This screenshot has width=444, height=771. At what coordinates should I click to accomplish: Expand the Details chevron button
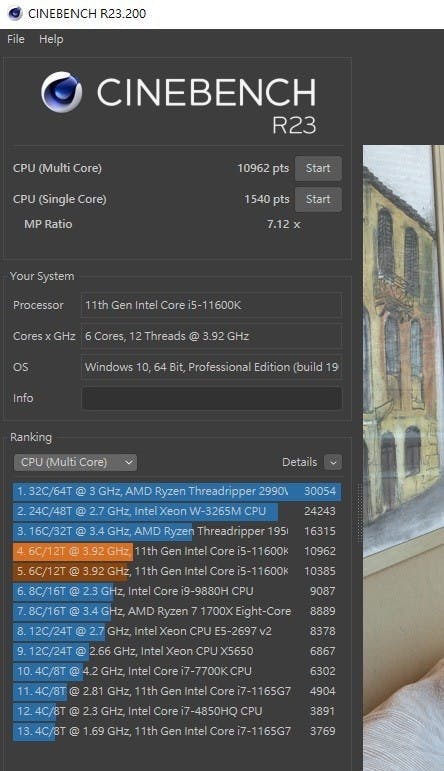(x=333, y=462)
